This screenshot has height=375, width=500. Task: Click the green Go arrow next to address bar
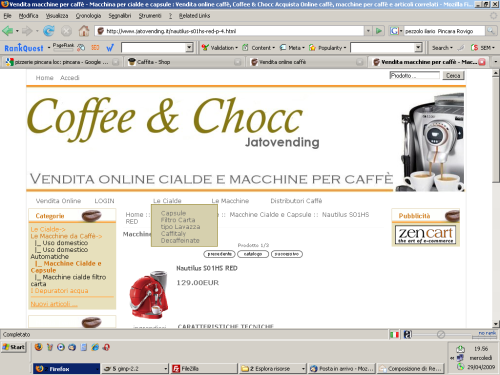pos(379,31)
